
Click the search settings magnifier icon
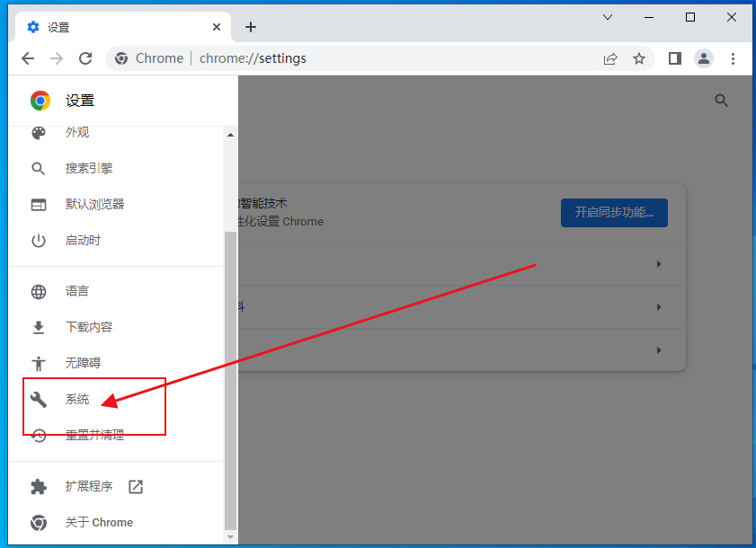721,101
